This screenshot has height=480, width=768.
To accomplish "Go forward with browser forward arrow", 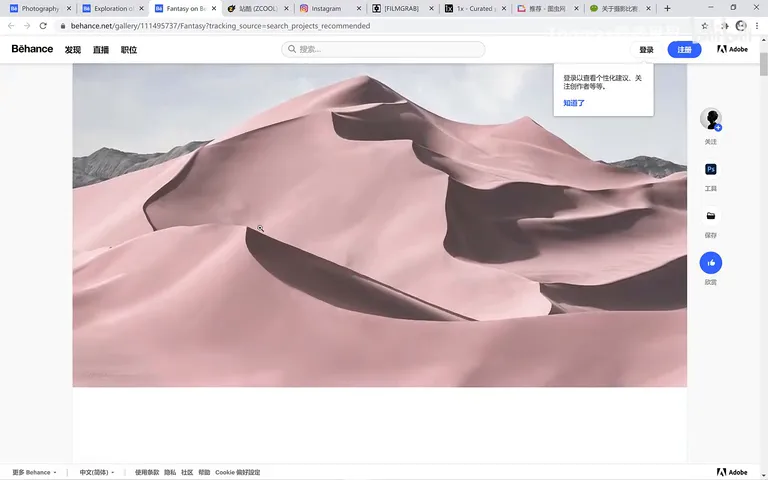I will [x=27, y=26].
